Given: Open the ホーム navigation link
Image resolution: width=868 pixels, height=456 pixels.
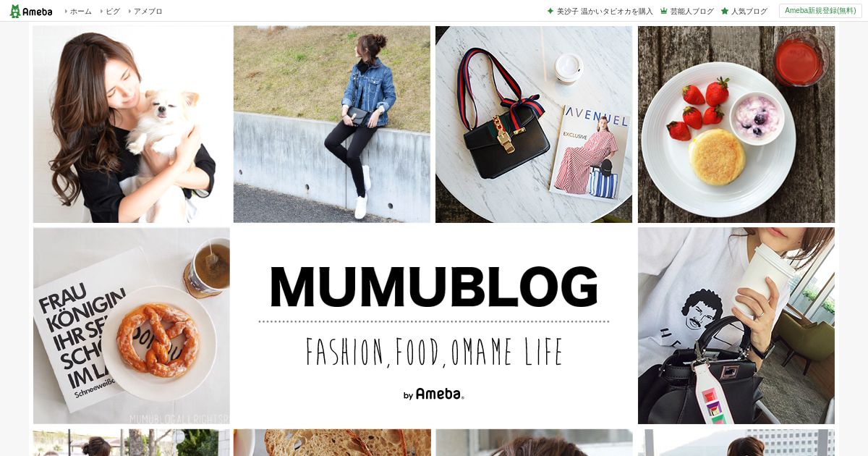Looking at the screenshot, I should 81,12.
